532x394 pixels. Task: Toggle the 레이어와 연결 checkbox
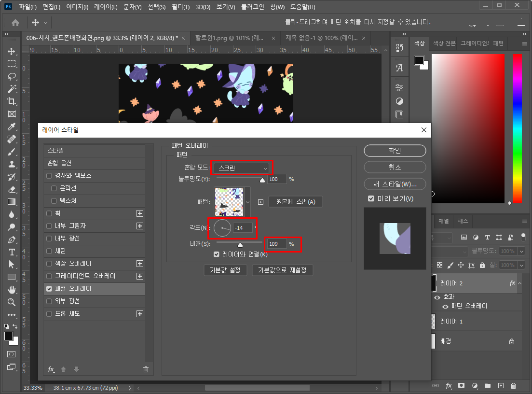click(217, 254)
